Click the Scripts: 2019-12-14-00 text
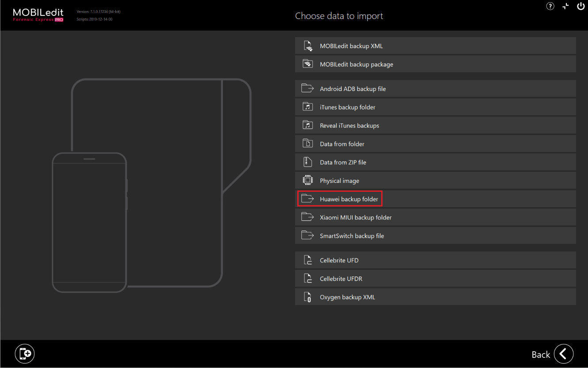The height and width of the screenshot is (368, 588). pos(95,19)
